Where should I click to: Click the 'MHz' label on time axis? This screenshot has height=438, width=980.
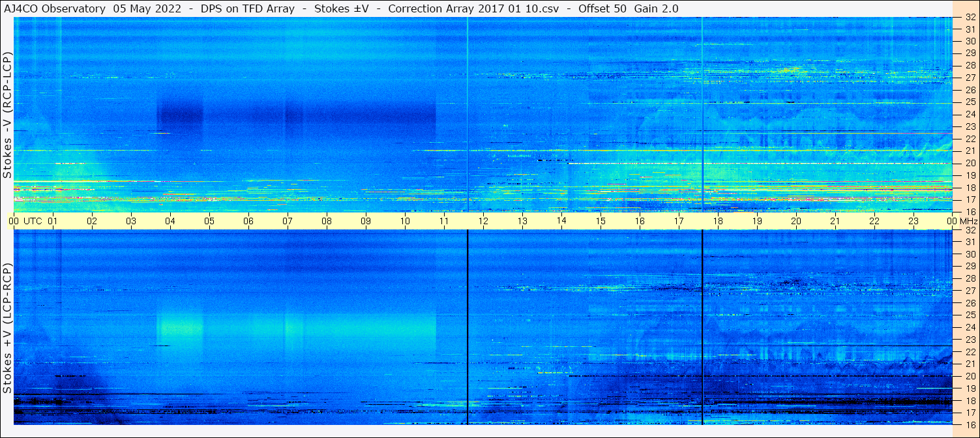(x=968, y=221)
